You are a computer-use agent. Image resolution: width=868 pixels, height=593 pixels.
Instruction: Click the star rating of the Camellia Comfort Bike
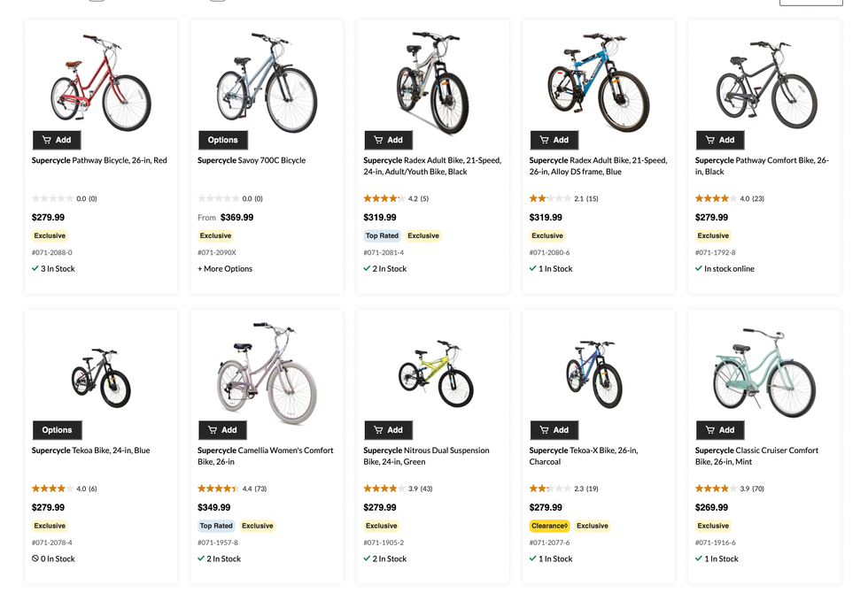coord(216,487)
